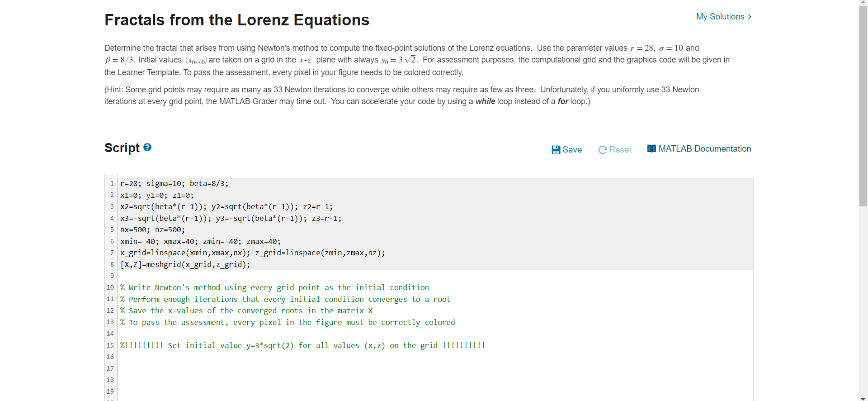Place cursor on empty line 16 of script

coord(435,357)
